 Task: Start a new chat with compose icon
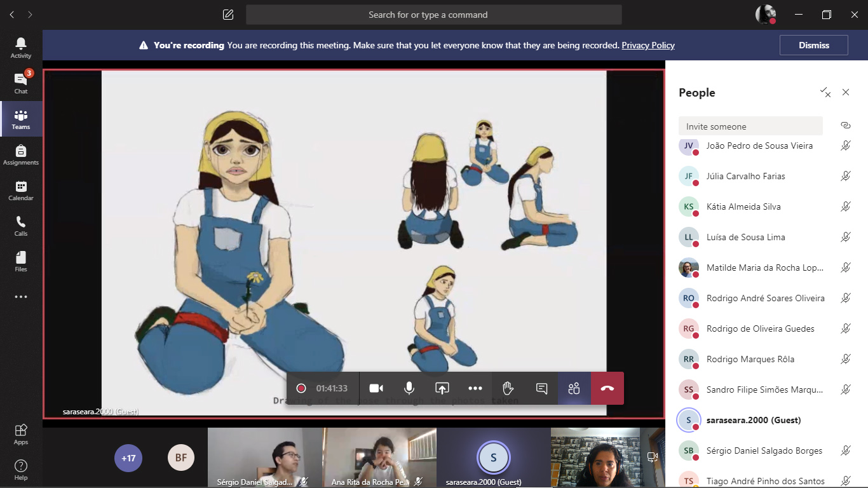coord(228,15)
